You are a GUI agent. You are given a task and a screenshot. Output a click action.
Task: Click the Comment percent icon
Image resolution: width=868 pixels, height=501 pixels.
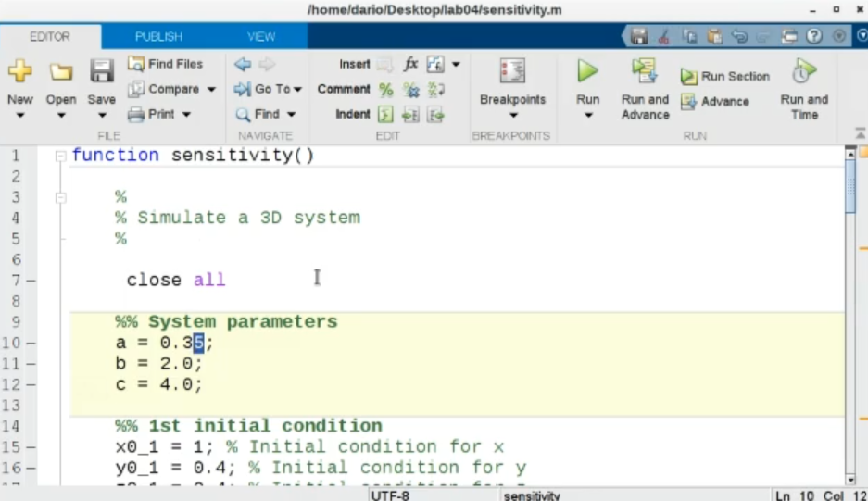(x=386, y=90)
